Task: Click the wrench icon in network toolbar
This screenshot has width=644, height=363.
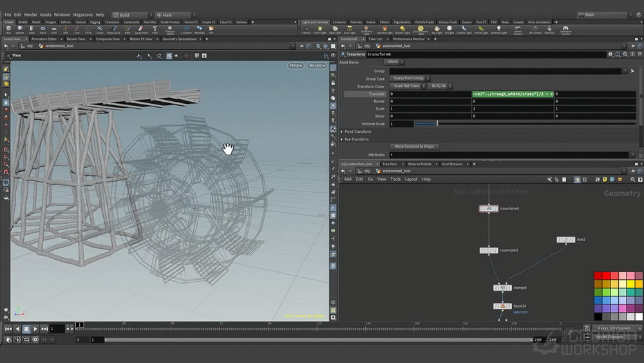Action: tap(549, 179)
